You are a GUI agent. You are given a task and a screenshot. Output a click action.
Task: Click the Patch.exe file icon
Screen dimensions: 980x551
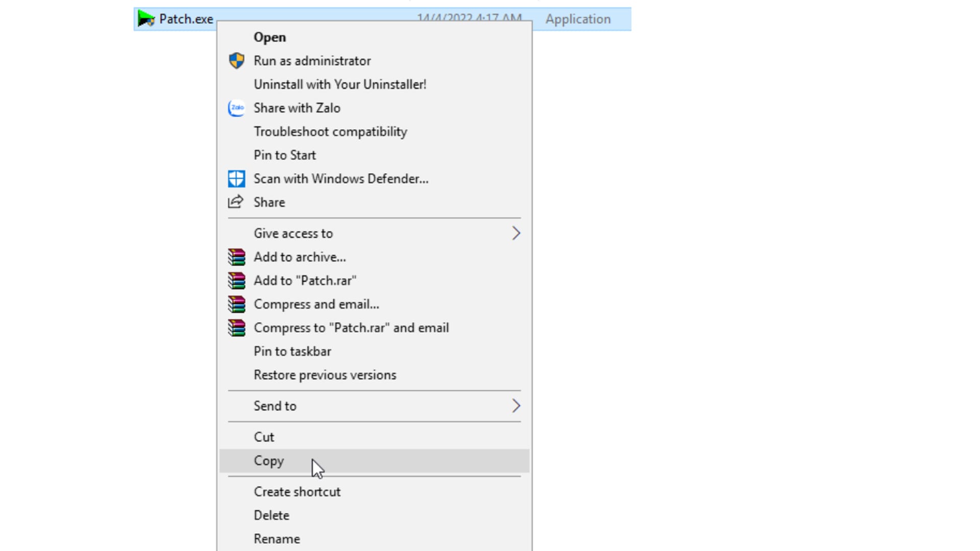[146, 19]
